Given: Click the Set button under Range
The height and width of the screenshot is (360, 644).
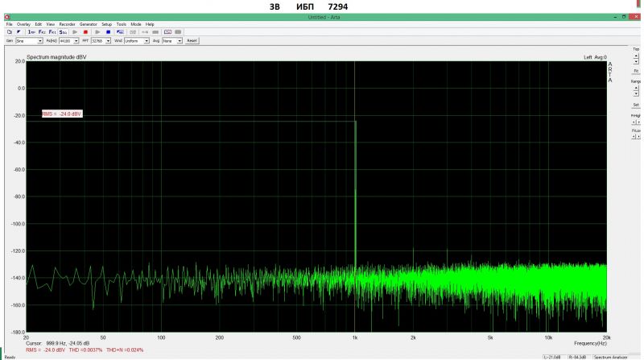Looking at the screenshot, I should pos(636,104).
